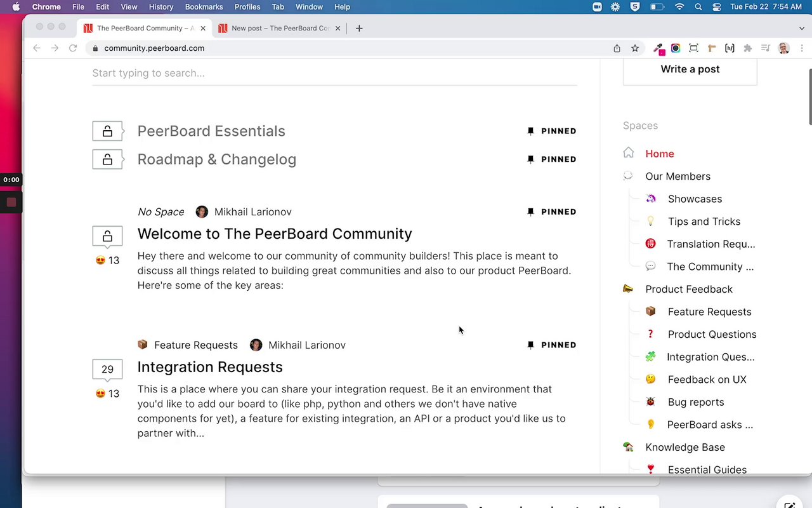Open the Chrome Bookmarks menu

click(x=204, y=7)
